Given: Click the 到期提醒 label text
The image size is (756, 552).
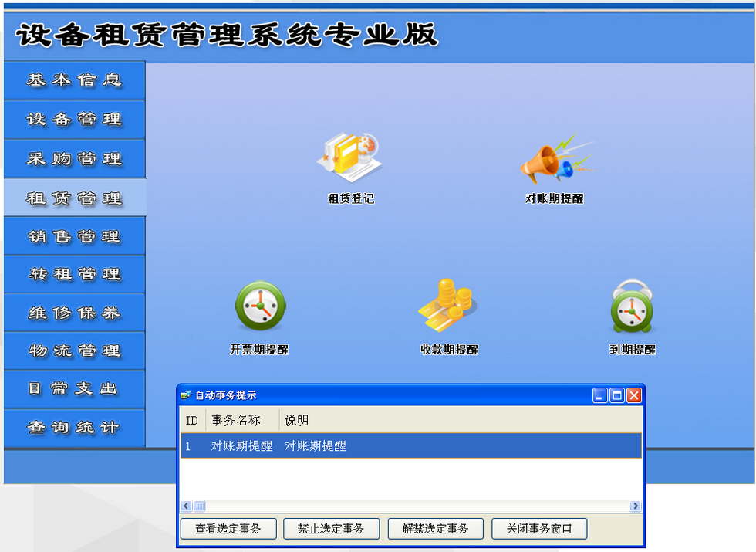Looking at the screenshot, I should pyautogui.click(x=633, y=349).
